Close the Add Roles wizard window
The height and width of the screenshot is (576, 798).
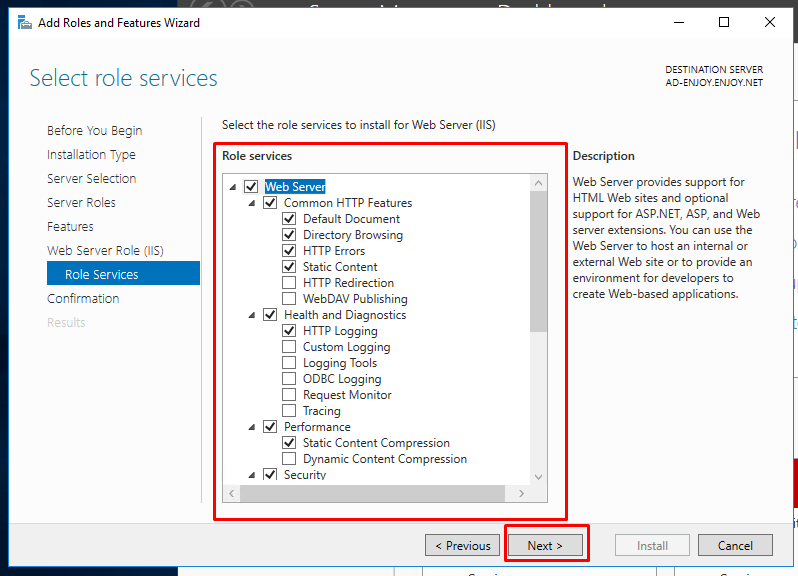pos(770,22)
